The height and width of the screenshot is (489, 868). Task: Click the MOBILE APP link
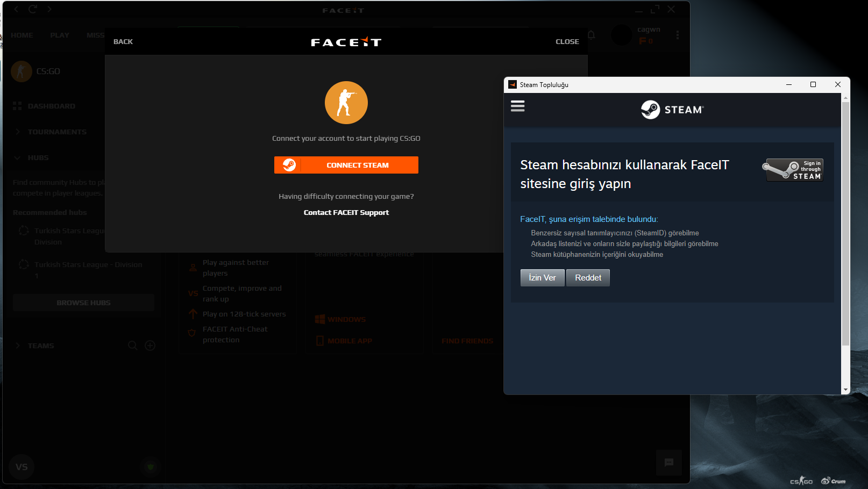coord(344,341)
